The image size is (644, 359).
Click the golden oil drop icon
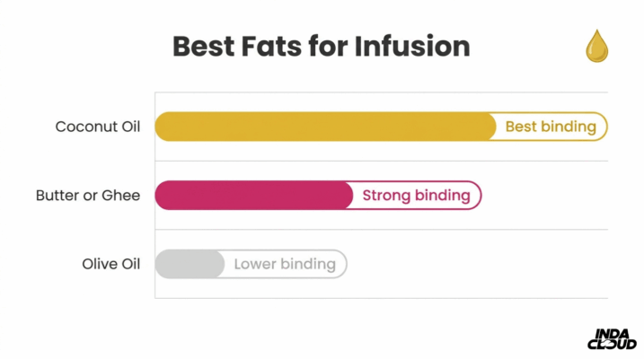pyautogui.click(x=596, y=46)
